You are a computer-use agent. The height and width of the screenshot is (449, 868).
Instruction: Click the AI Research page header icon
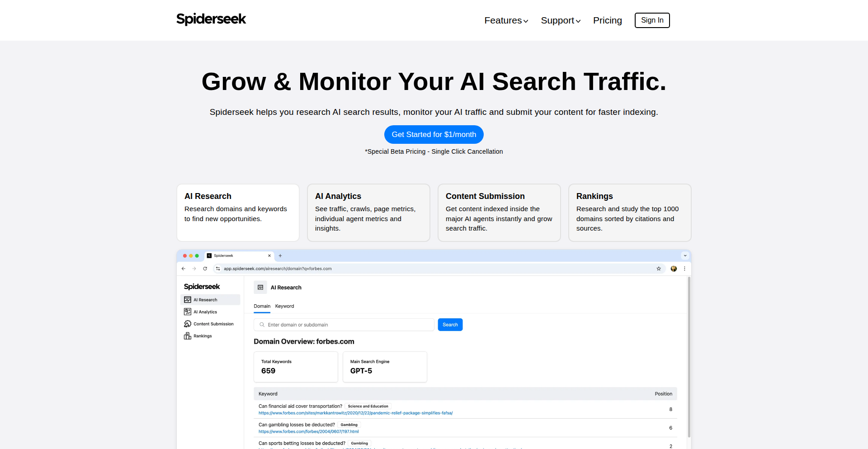[260, 288]
